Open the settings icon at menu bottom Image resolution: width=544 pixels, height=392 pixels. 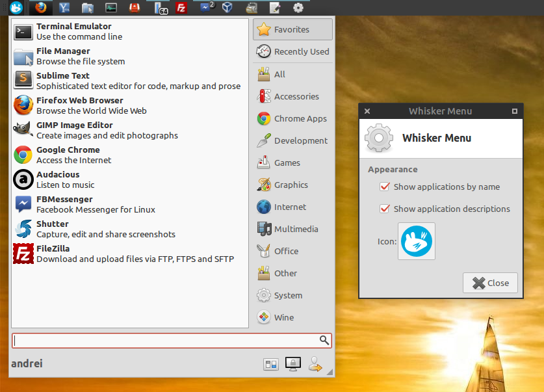pos(271,363)
